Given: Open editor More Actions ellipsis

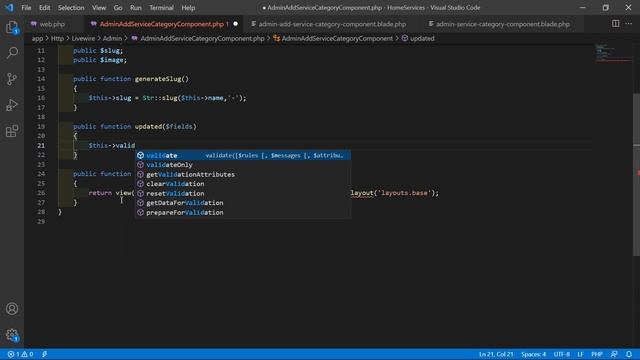Looking at the screenshot, I should 629,24.
